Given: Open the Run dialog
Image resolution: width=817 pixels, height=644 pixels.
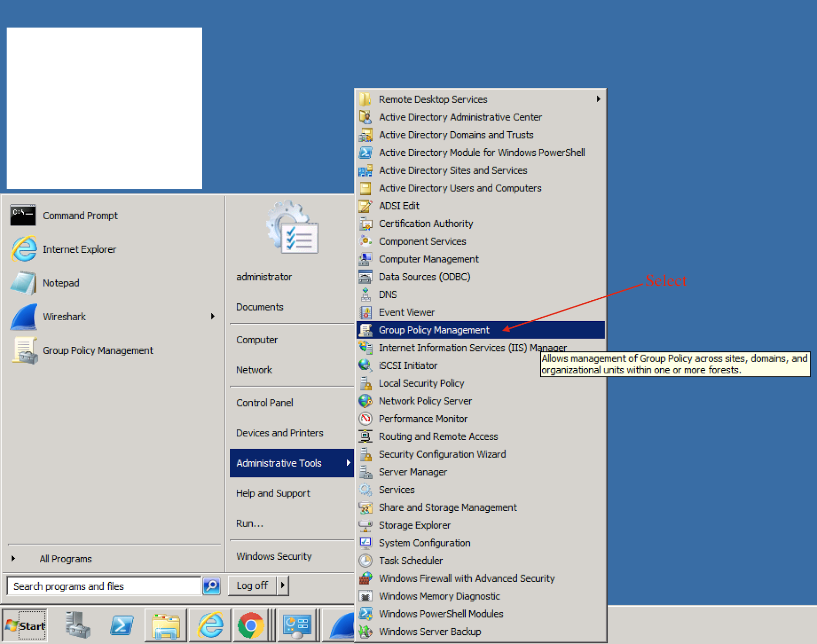Looking at the screenshot, I should click(x=250, y=523).
